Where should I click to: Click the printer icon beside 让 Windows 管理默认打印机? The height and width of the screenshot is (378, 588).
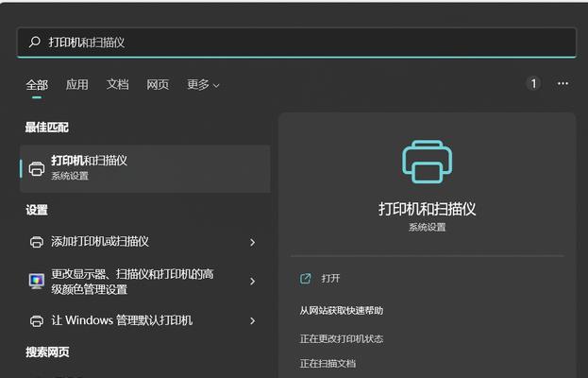coord(37,321)
